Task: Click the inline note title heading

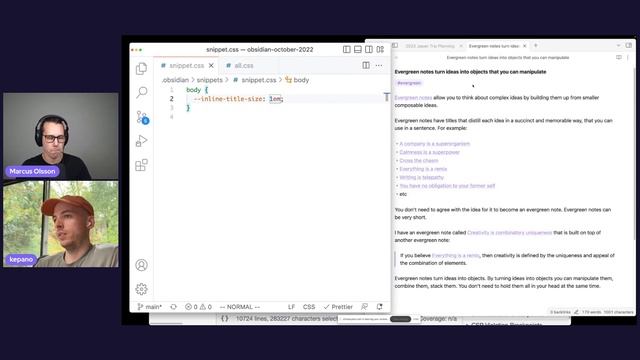Action: 470,72
